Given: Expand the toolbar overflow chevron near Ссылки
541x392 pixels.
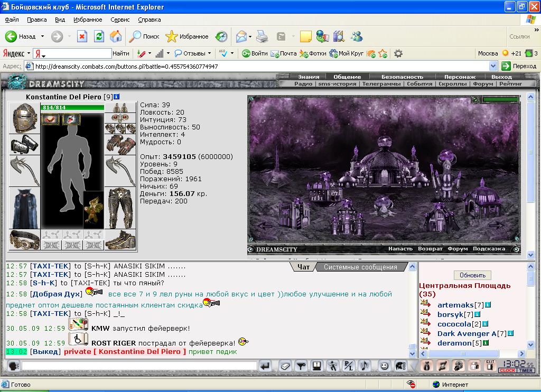Looking at the screenshot, I should coord(536,30).
